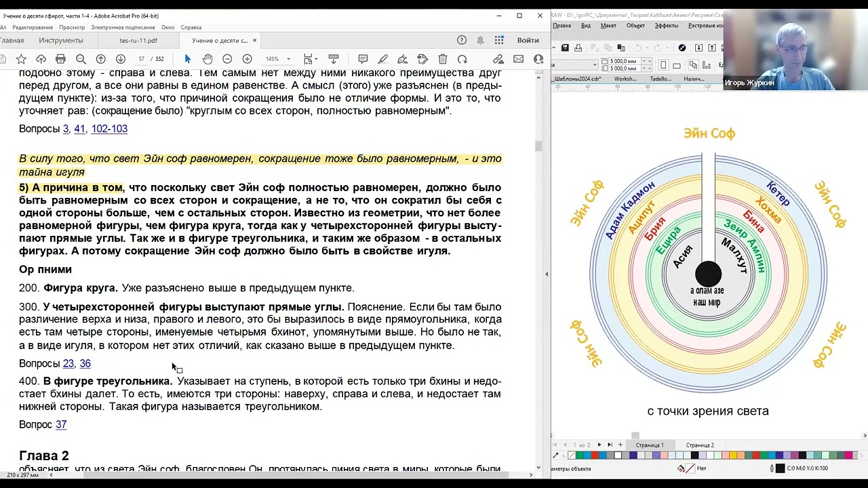Upload the PDF via the cloud icon
The image size is (868, 488).
pyautogui.click(x=41, y=59)
